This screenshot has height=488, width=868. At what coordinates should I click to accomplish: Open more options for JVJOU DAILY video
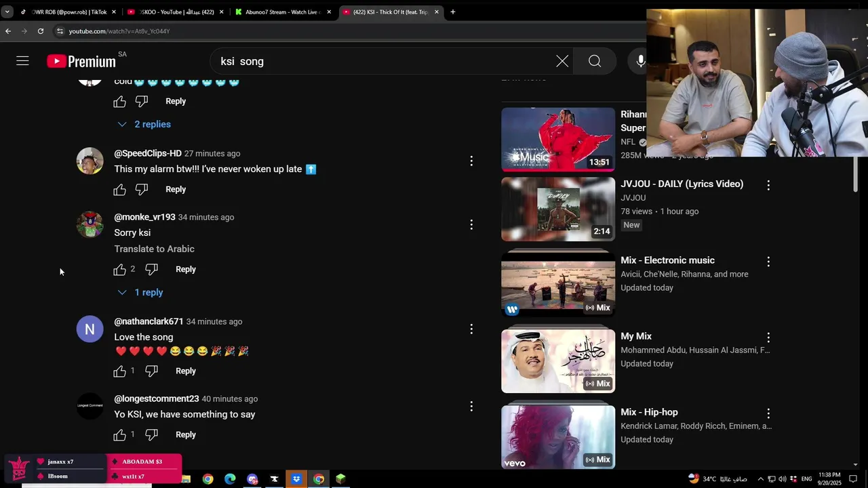[x=768, y=185]
